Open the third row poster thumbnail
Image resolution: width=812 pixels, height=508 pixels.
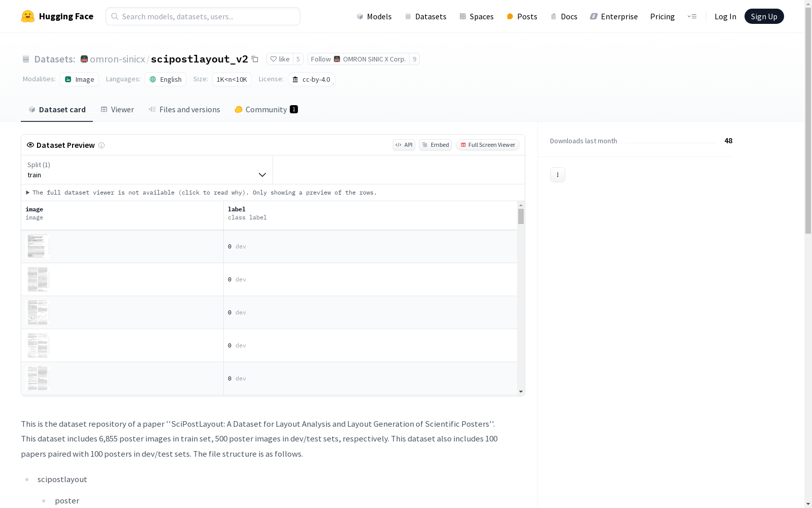(x=38, y=312)
